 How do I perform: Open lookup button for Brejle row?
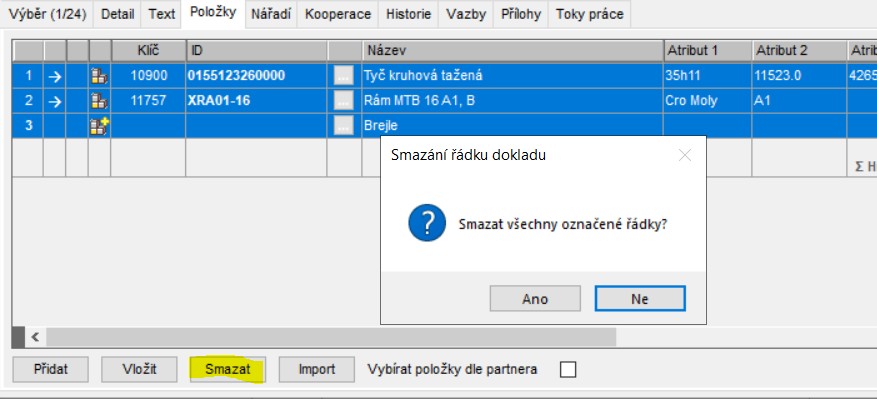[343, 126]
